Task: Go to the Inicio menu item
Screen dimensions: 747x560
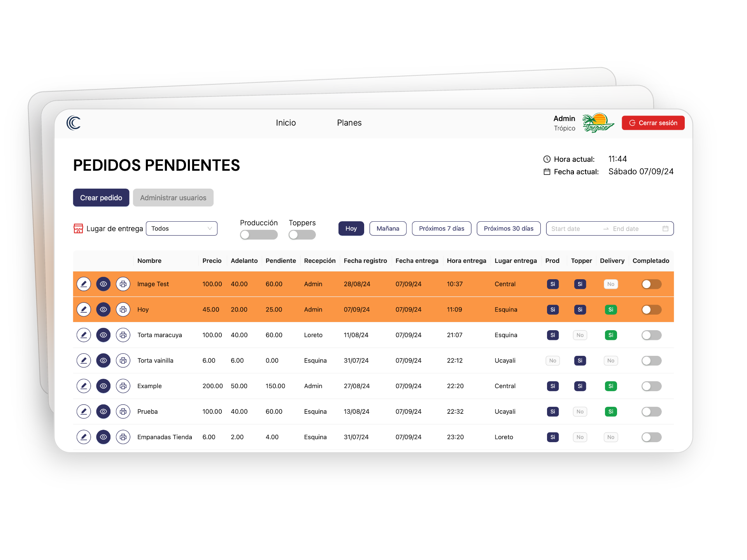Action: 286,123
